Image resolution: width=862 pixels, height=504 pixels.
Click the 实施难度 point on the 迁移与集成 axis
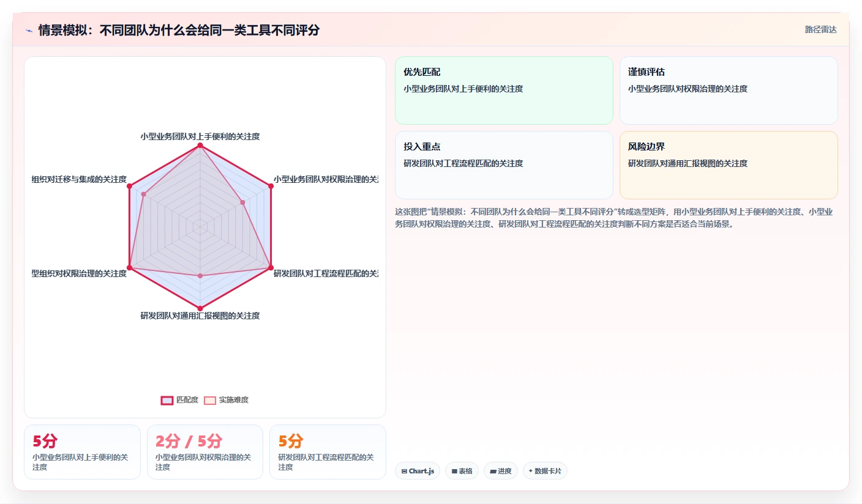pyautogui.click(x=144, y=195)
